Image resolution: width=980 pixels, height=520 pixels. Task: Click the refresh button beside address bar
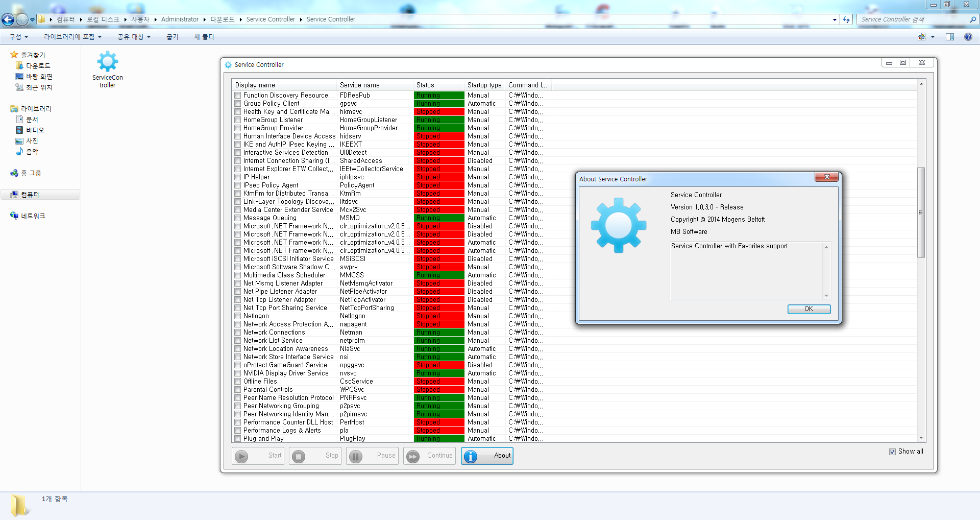pyautogui.click(x=846, y=19)
